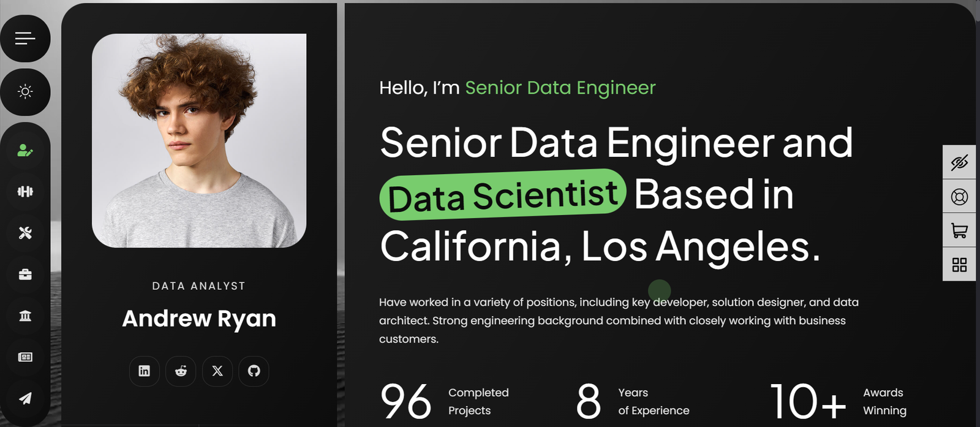The image size is (980, 427).
Task: Visit the LinkedIn profile link
Action: click(145, 371)
